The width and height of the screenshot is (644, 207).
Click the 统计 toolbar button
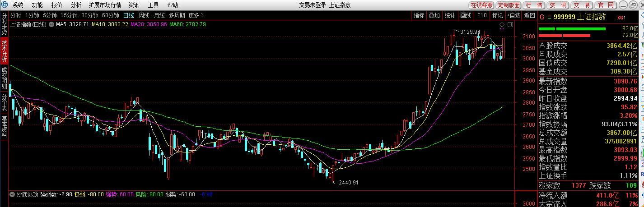click(450, 15)
